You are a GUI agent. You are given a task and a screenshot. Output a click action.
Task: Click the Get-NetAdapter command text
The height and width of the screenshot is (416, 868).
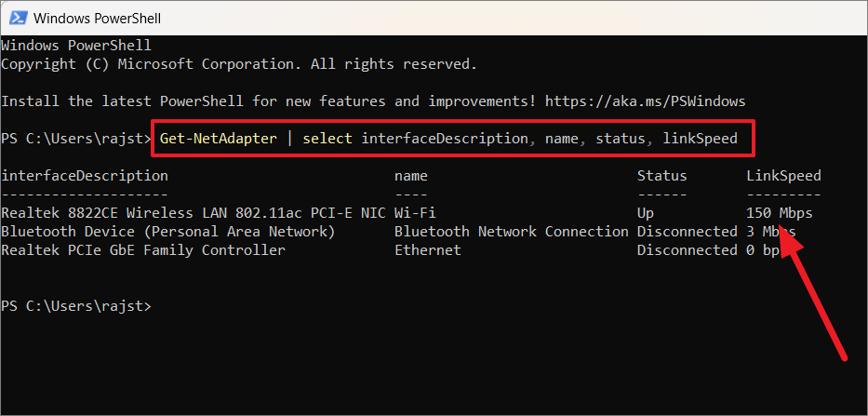click(218, 139)
